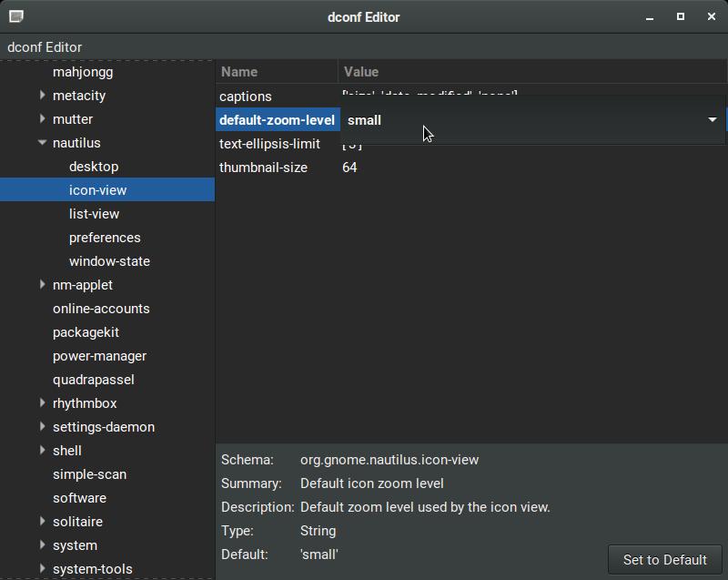The image size is (728, 580).
Task: Select the thumbnail-size key row
Action: tap(263, 168)
